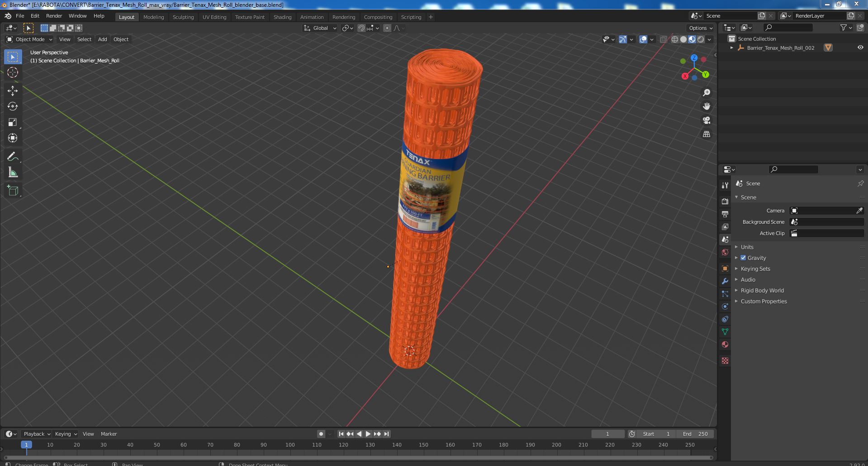Open the Options dropdown

[x=701, y=28]
